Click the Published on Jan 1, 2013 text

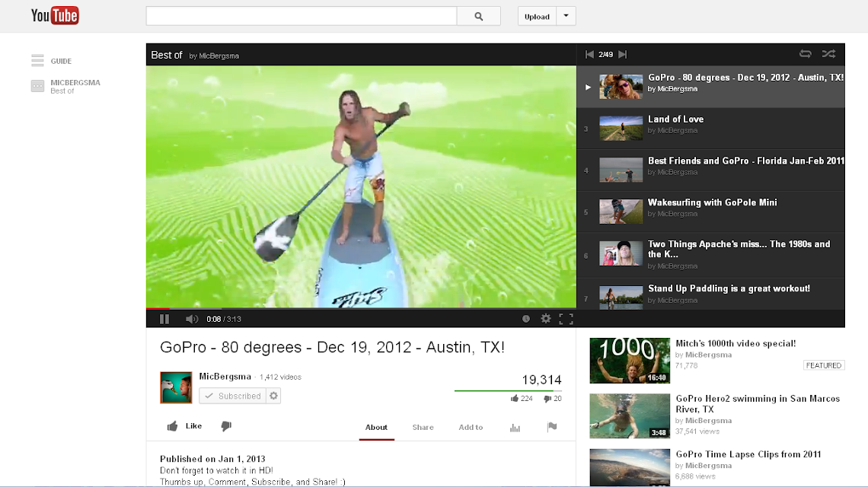[x=212, y=459]
